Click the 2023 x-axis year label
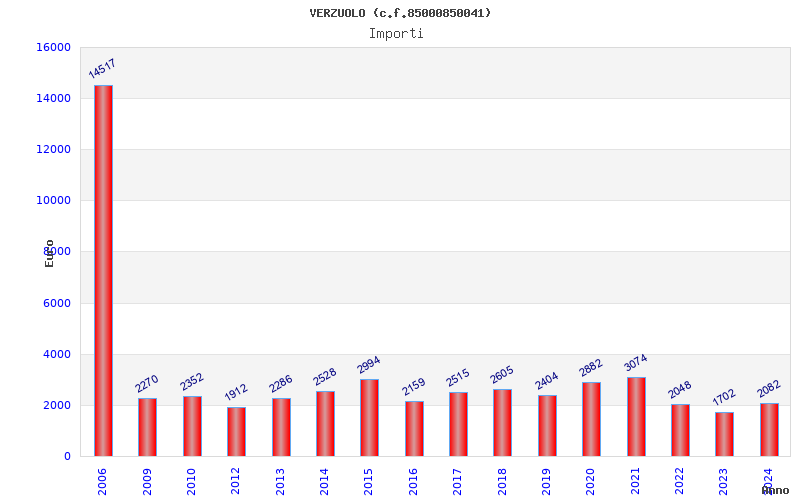Screen dimensions: 800x500 pos(724,482)
